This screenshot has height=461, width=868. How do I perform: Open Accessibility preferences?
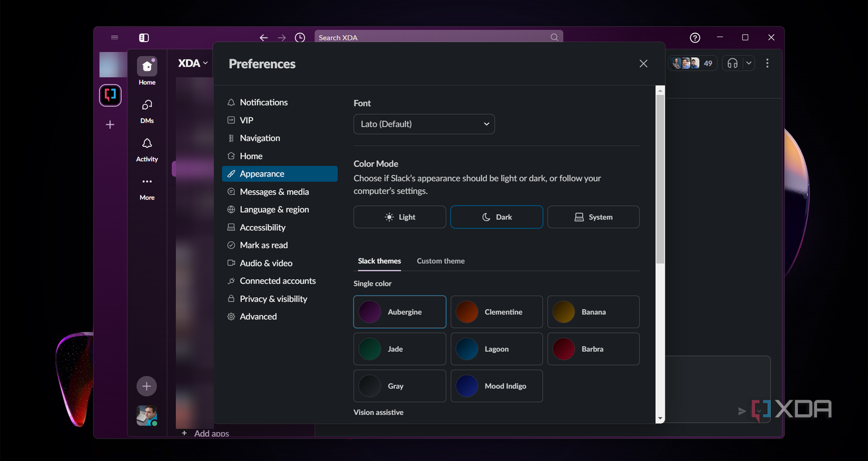(x=280, y=227)
